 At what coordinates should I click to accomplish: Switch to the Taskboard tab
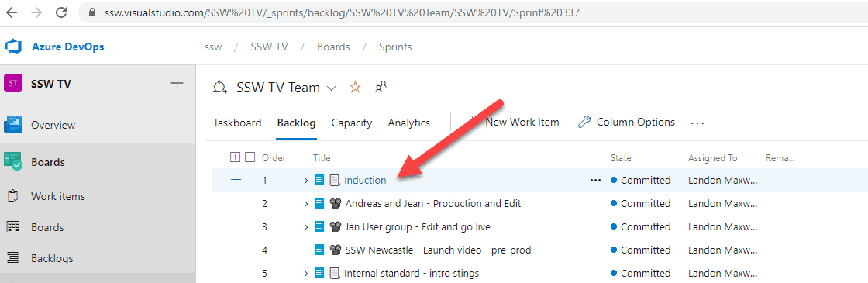click(x=237, y=123)
